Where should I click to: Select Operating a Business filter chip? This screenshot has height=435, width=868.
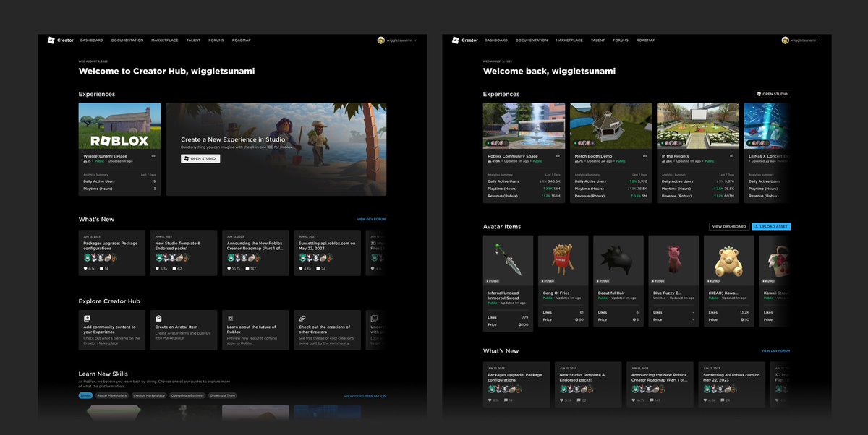[187, 395]
